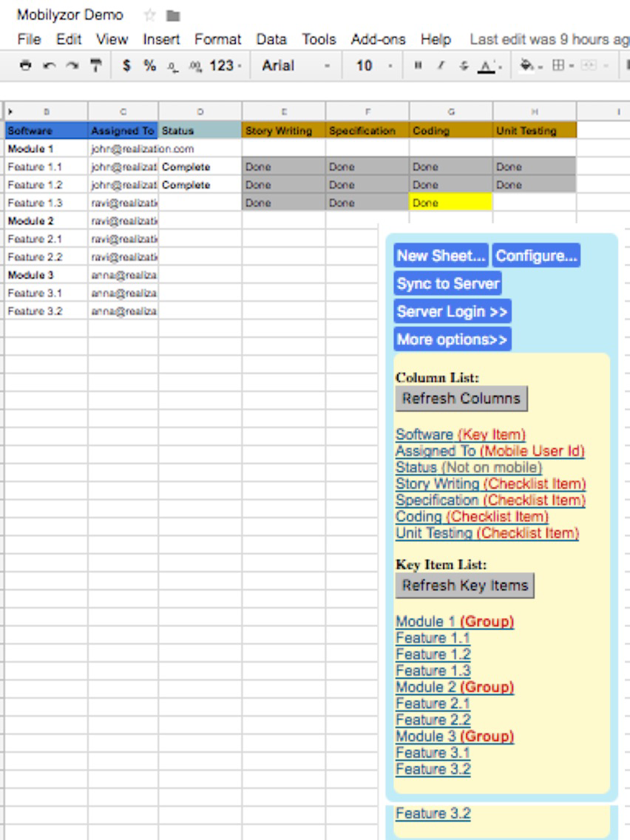The height and width of the screenshot is (840, 630).
Task: Click the Sync to Server button
Action: [x=448, y=283]
